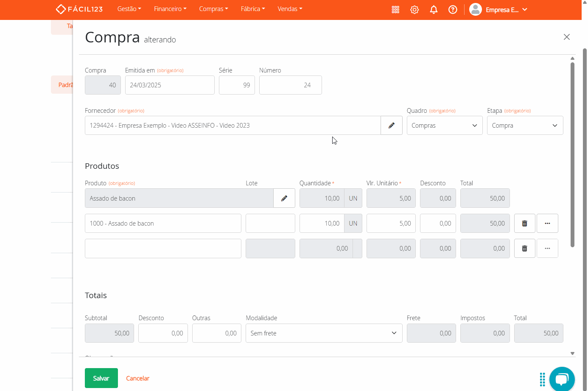Open the apps grid icon in header
Screen dimensions: 588x391
(x=395, y=9)
